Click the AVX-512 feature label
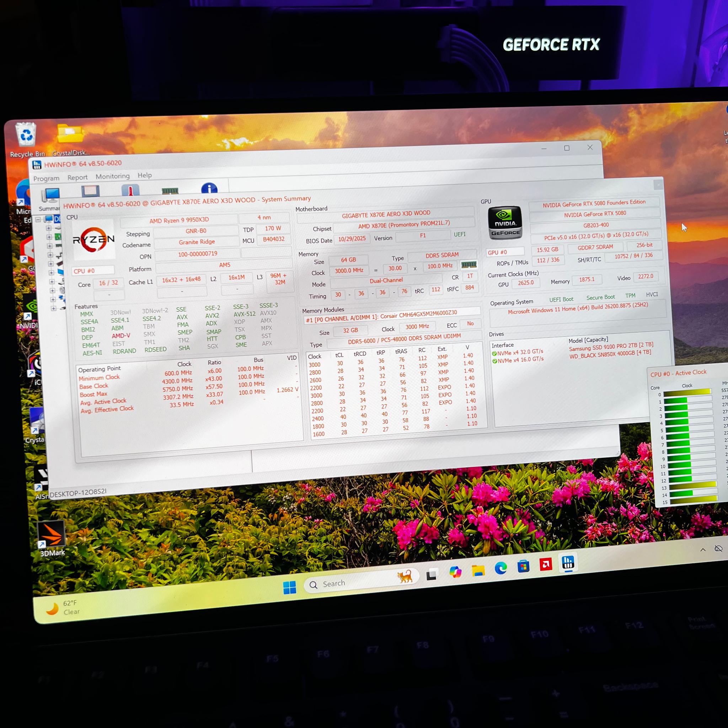This screenshot has height=728, width=728. coord(244,314)
